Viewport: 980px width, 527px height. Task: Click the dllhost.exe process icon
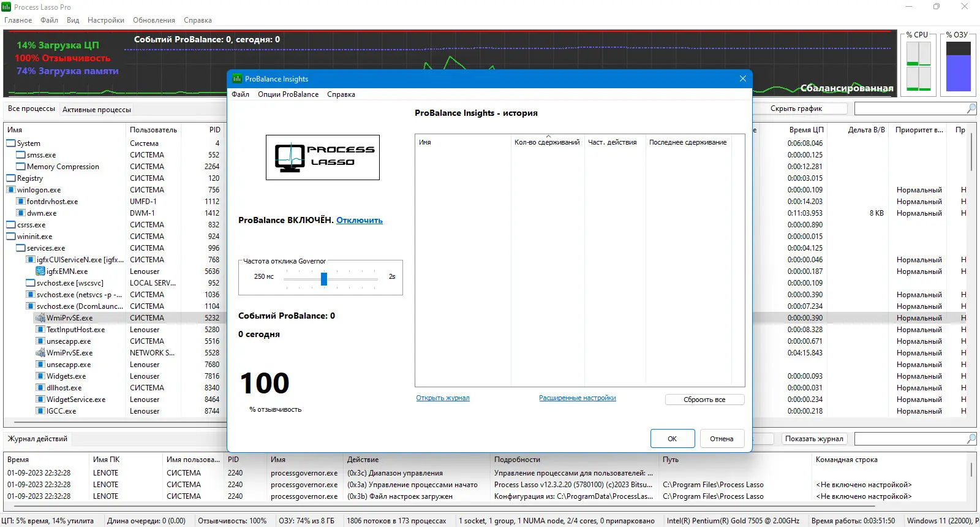coord(40,388)
